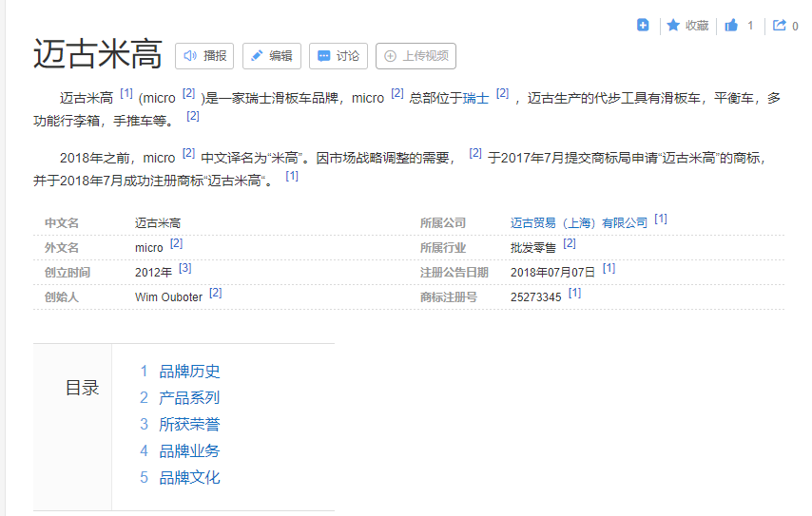Click the 商标注册号 label

pyautogui.click(x=449, y=297)
